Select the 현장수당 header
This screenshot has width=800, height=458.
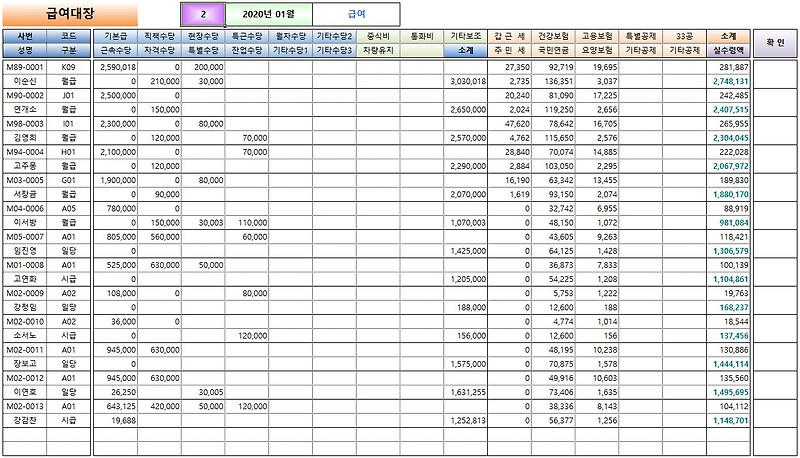(x=203, y=36)
